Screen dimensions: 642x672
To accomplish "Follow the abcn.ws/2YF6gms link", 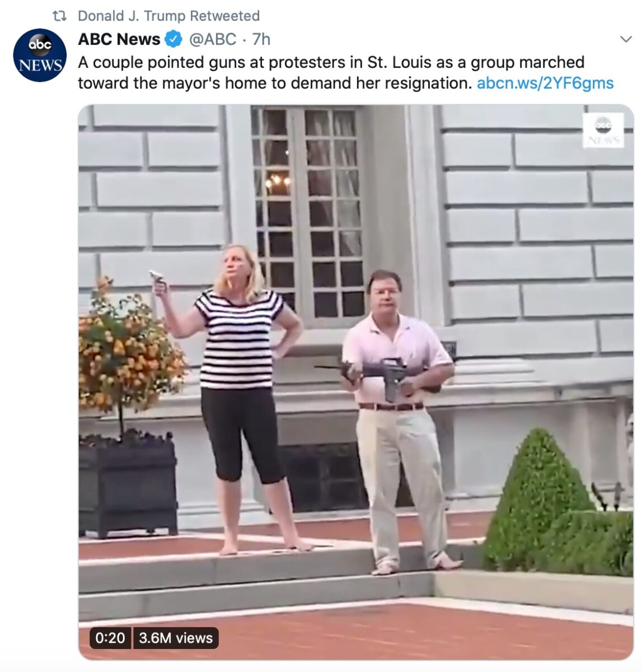I will [x=545, y=83].
